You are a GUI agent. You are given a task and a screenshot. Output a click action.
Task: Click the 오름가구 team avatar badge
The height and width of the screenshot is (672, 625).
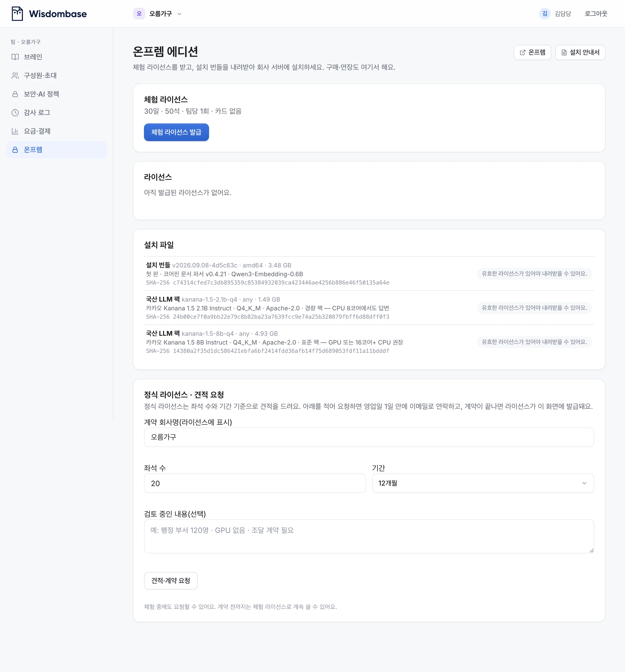point(139,14)
